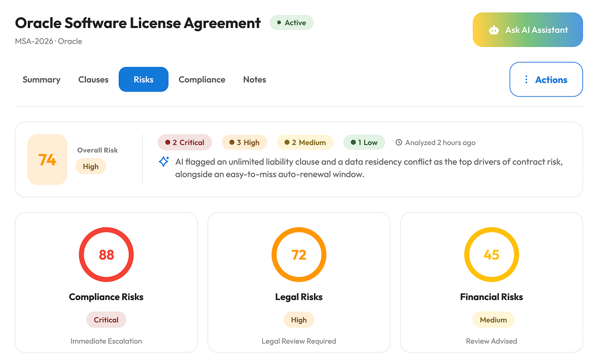Click the Critical badge in Compliance Risks
The image size is (598, 364).
pyautogui.click(x=106, y=319)
